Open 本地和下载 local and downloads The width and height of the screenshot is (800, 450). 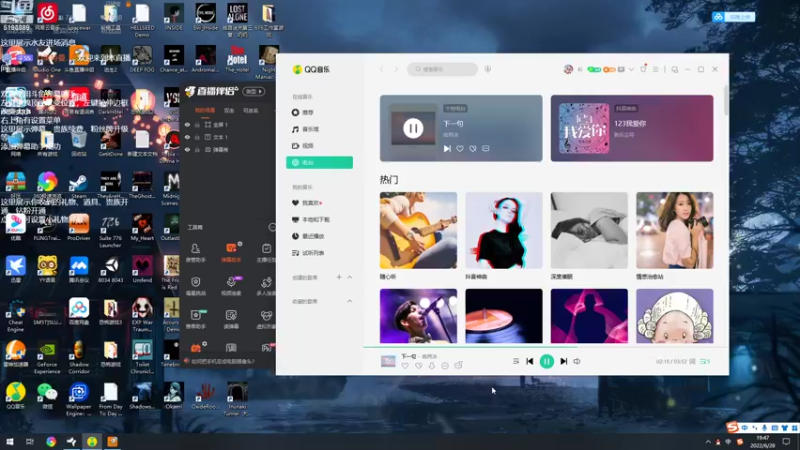[x=311, y=219]
